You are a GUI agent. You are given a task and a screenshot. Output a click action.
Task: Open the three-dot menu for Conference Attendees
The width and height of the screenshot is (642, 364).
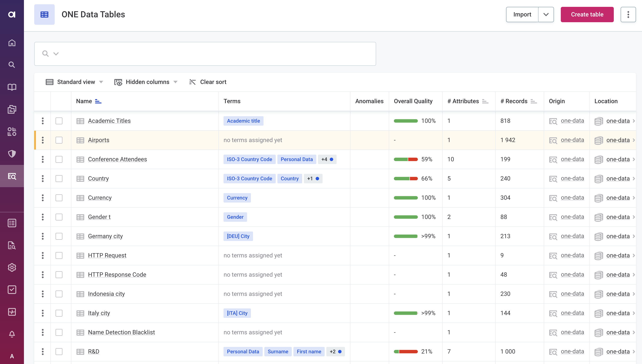click(43, 159)
